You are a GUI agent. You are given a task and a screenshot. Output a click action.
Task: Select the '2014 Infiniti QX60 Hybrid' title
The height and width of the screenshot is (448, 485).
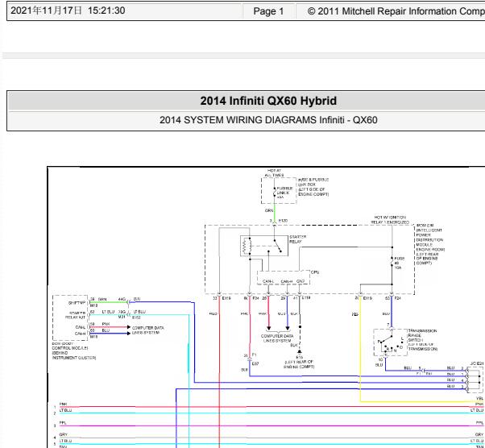pyautogui.click(x=268, y=101)
